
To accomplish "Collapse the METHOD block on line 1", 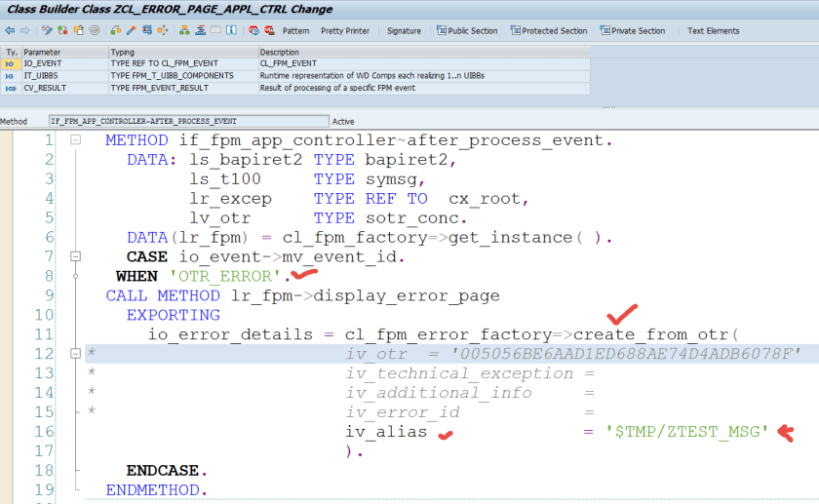I will click(x=75, y=140).
